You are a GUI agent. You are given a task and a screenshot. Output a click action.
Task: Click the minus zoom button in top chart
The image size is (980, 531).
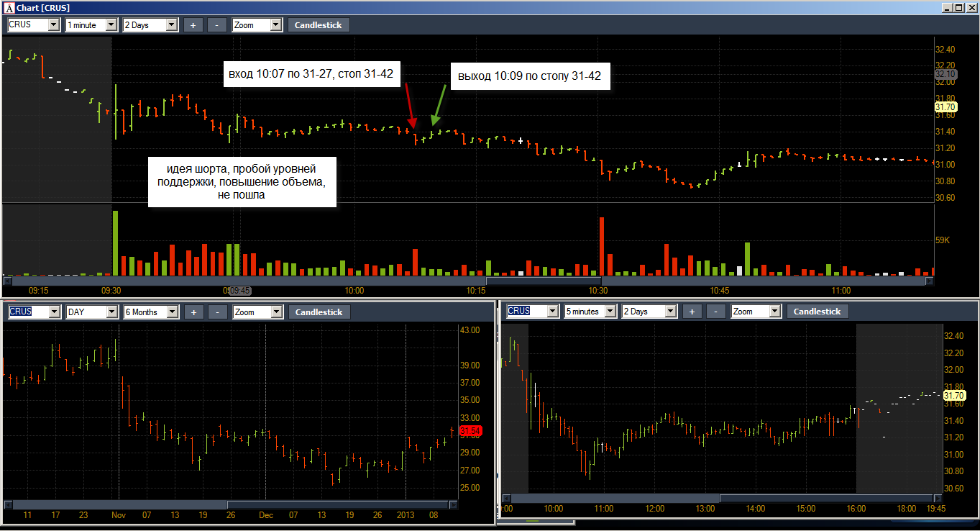click(217, 24)
